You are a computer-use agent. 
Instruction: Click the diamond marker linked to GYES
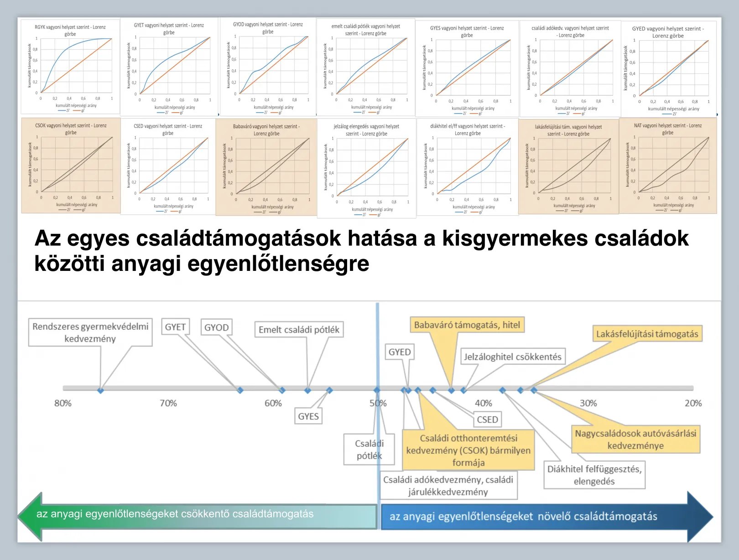(329, 390)
